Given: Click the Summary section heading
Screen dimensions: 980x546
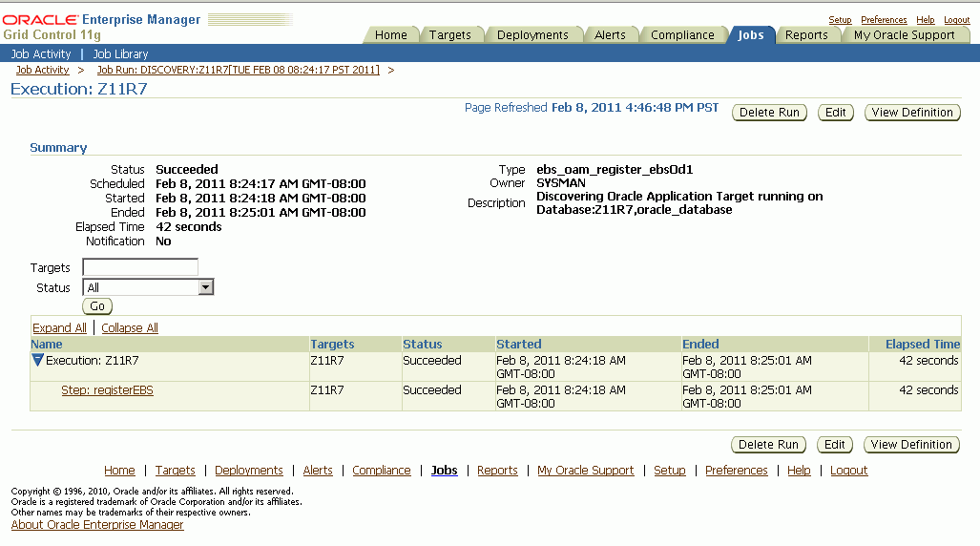Looking at the screenshot, I should [58, 148].
